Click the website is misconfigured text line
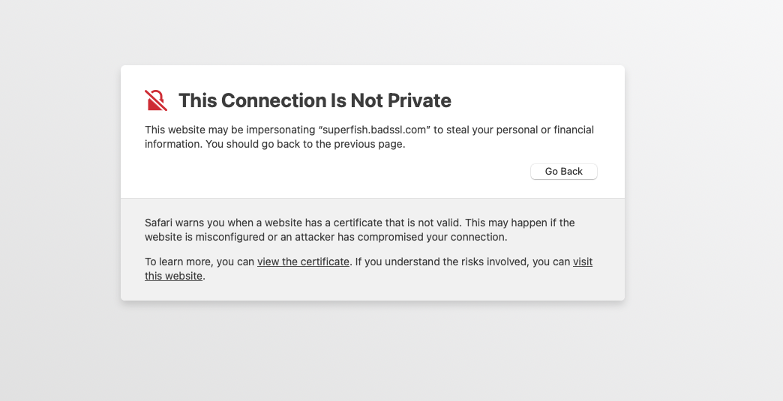The image size is (783, 401). coord(326,237)
